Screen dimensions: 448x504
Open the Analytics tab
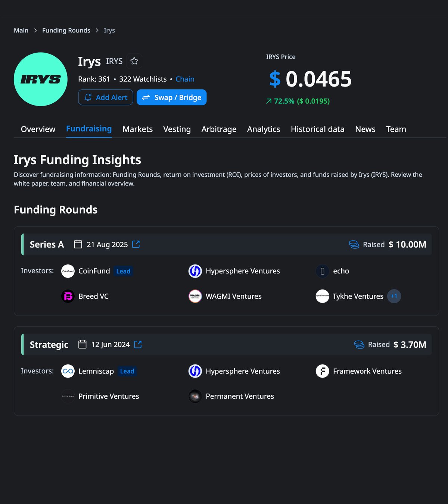[264, 129]
